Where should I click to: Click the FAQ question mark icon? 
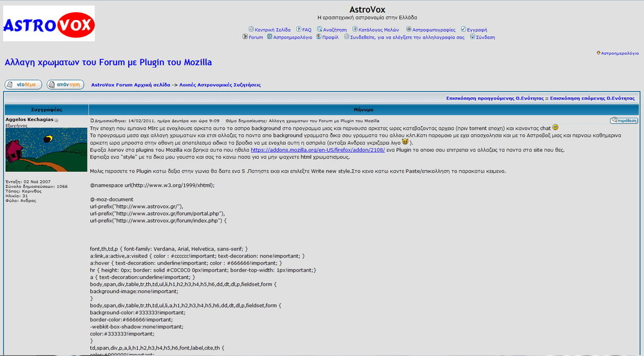[x=299, y=29]
